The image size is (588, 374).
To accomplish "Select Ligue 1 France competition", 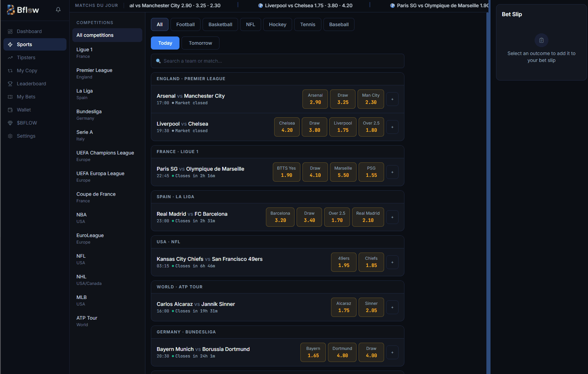I will (107, 53).
